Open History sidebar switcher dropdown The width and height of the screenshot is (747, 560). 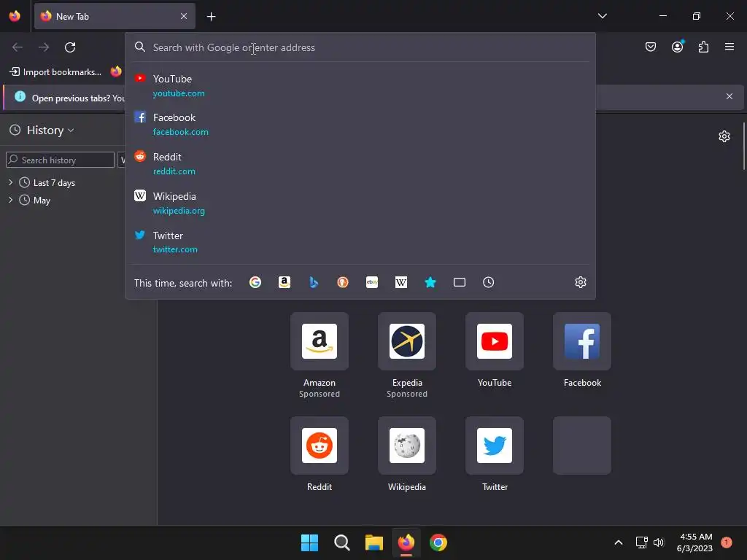42,131
